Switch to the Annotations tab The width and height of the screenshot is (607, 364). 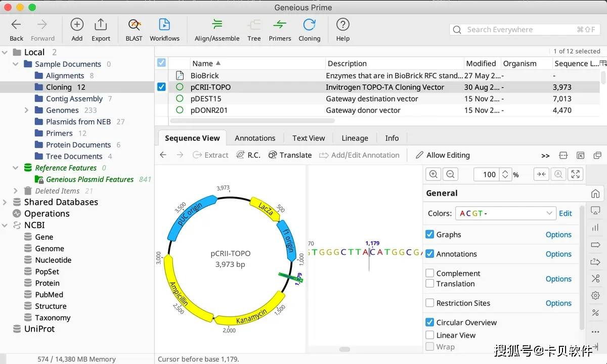pyautogui.click(x=255, y=138)
